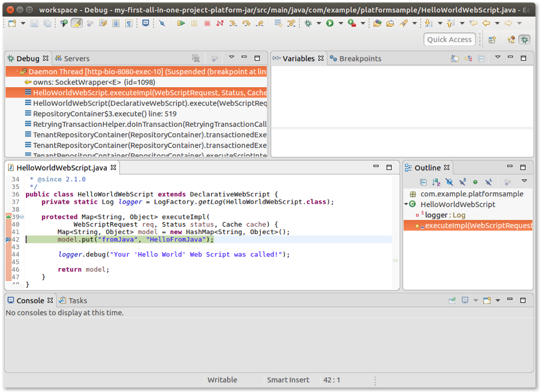Open the Variables view menu triangle
Viewport: 540px width, 392px height.
497,58
